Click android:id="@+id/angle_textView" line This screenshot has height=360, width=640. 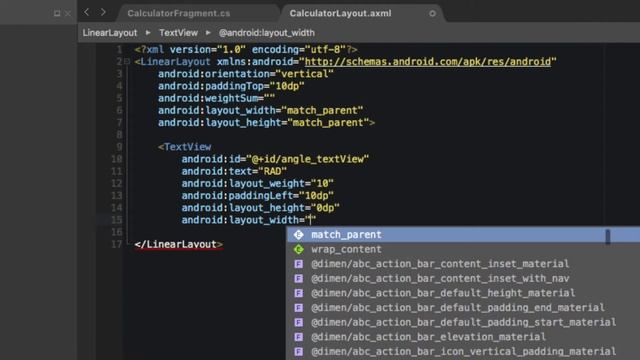275,159
